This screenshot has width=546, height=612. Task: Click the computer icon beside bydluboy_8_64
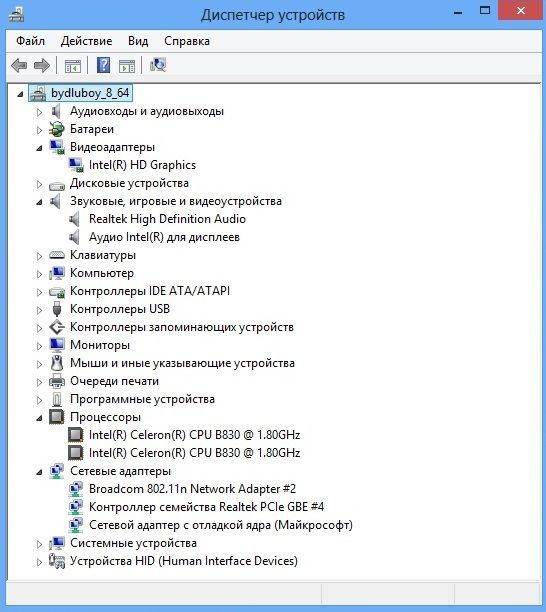[x=38, y=93]
